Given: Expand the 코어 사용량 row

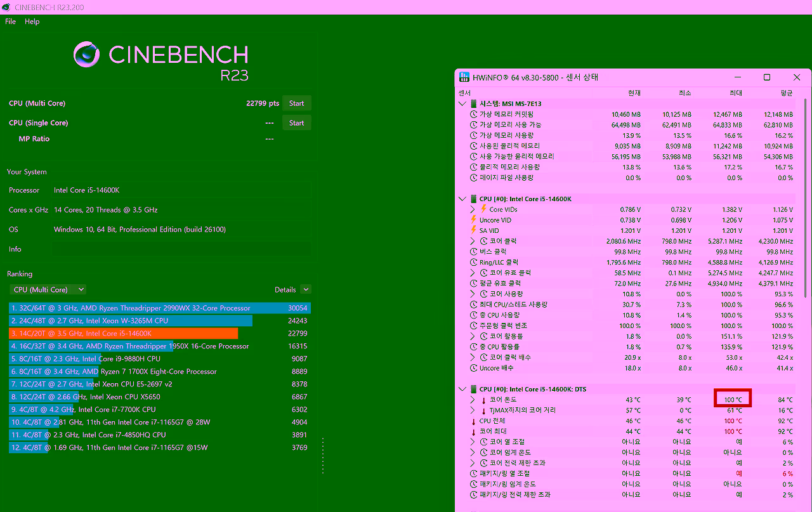Looking at the screenshot, I should [x=473, y=294].
